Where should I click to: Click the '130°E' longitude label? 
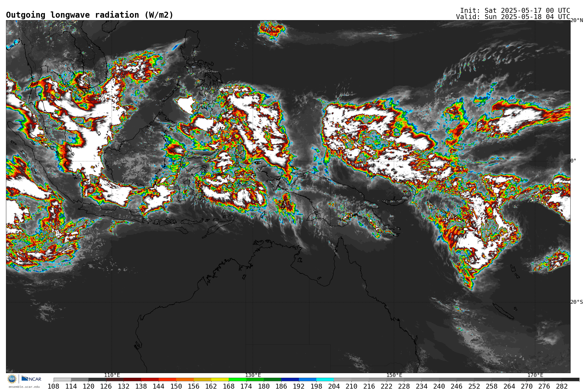[253, 375]
